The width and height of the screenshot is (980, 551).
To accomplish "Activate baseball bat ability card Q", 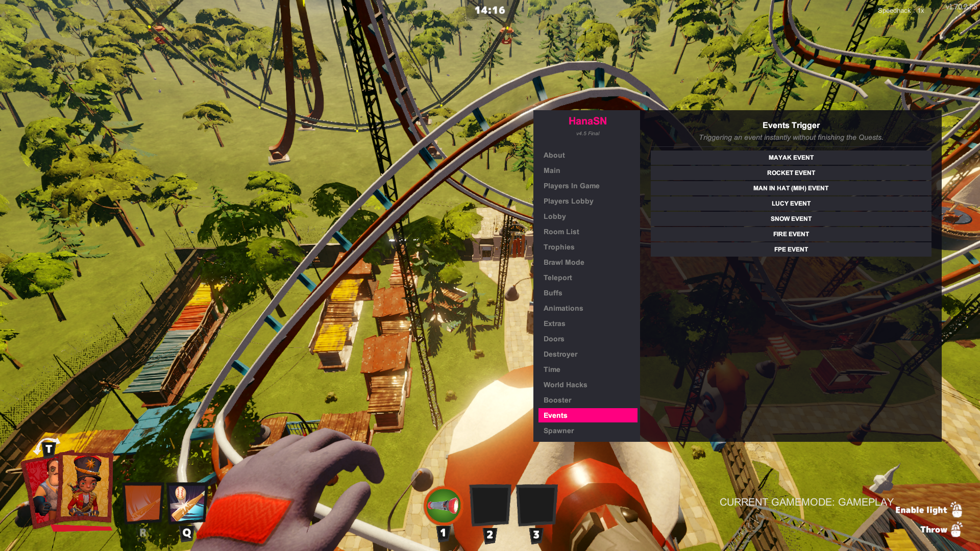I will point(187,503).
